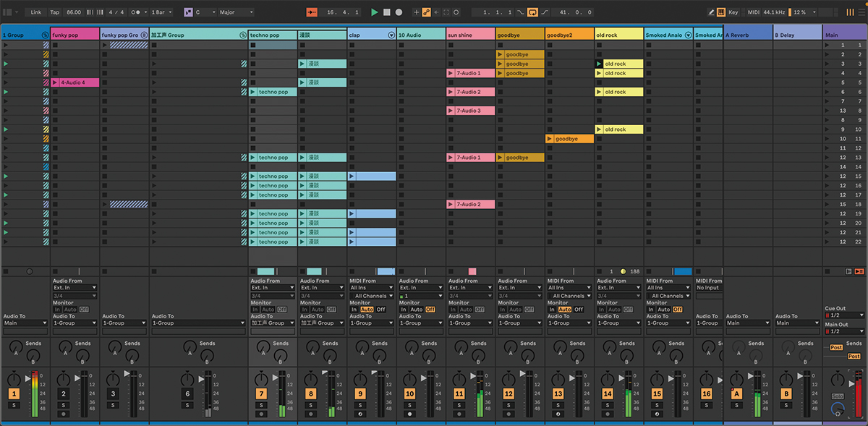Click the Key mapping button
868x426 pixels.
pos(733,12)
